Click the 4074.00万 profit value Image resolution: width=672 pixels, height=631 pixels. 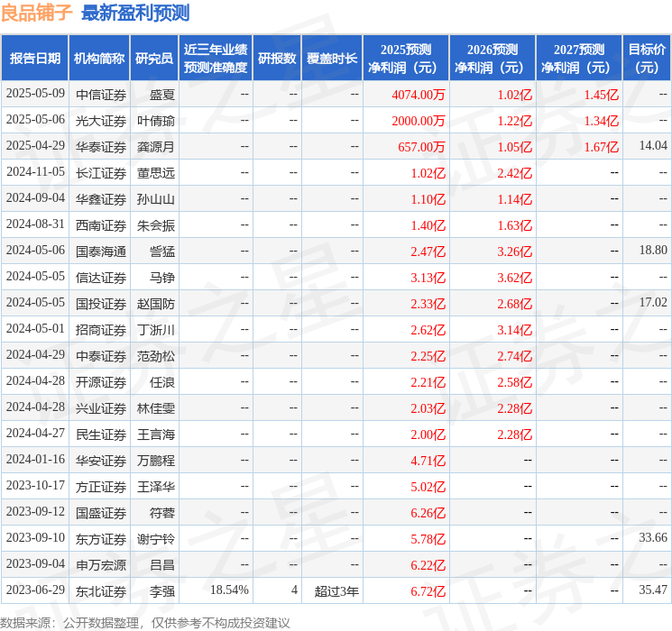(419, 95)
